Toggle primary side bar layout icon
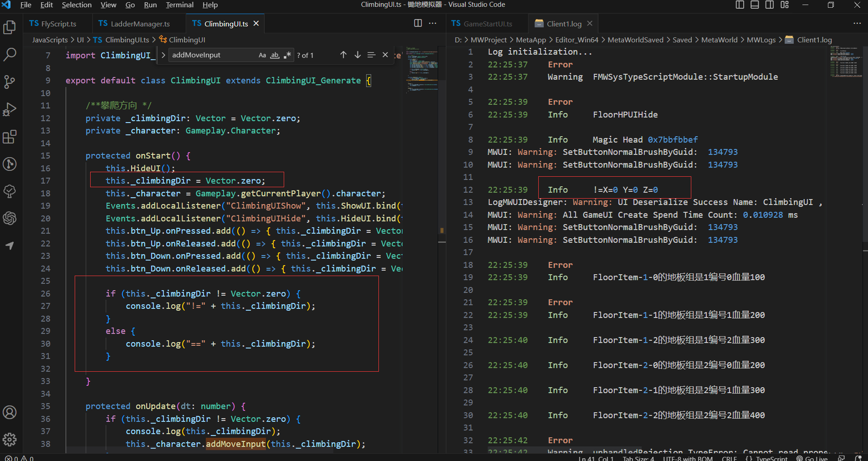The height and width of the screenshot is (461, 868). (x=740, y=5)
